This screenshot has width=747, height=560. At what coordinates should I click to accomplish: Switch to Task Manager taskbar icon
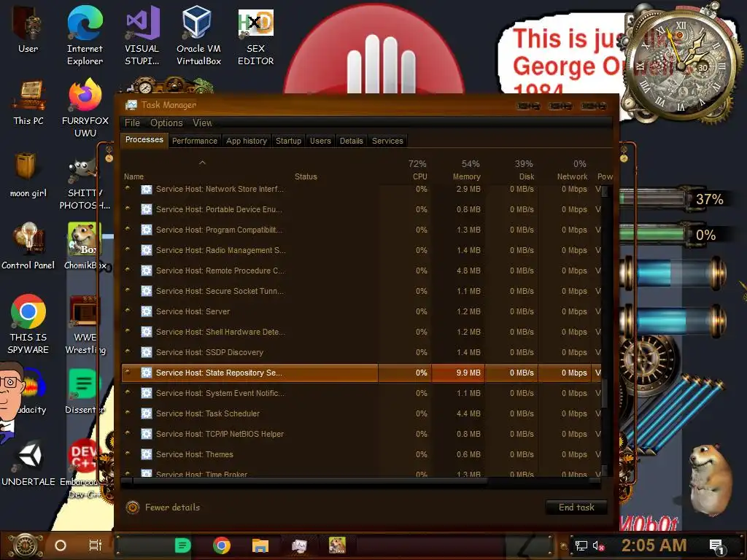299,545
